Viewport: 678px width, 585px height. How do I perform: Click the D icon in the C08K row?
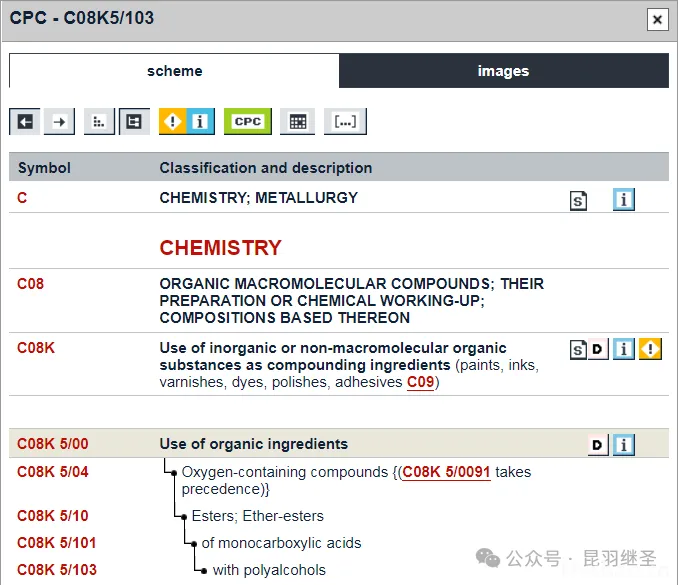(598, 350)
